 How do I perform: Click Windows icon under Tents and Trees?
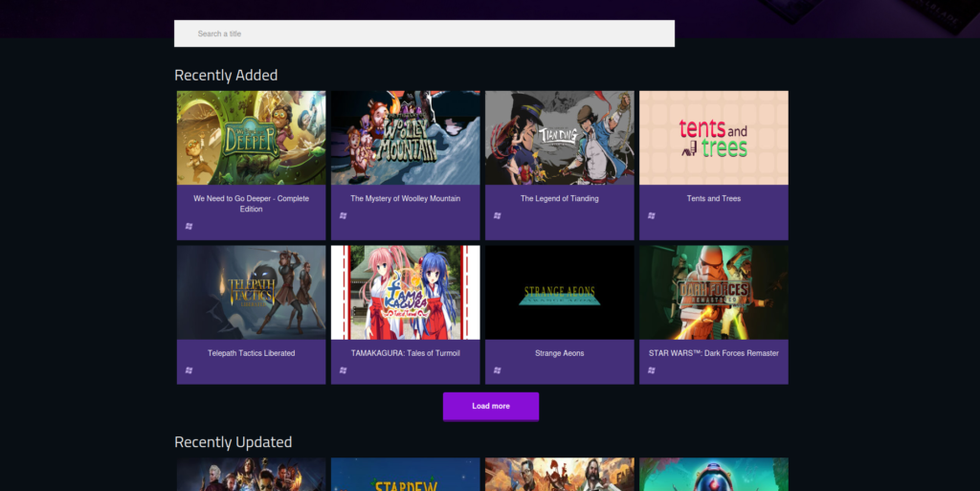[652, 216]
